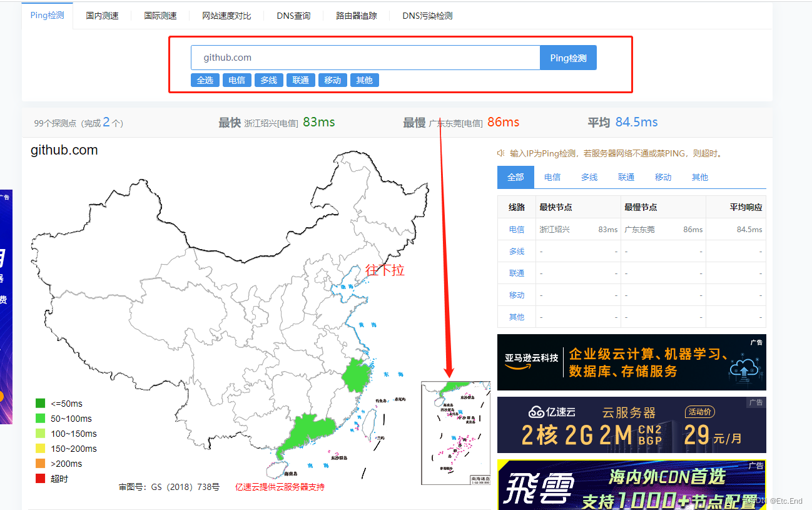Click 移动 link in the results table
Screen dimensions: 812x510
coord(517,295)
